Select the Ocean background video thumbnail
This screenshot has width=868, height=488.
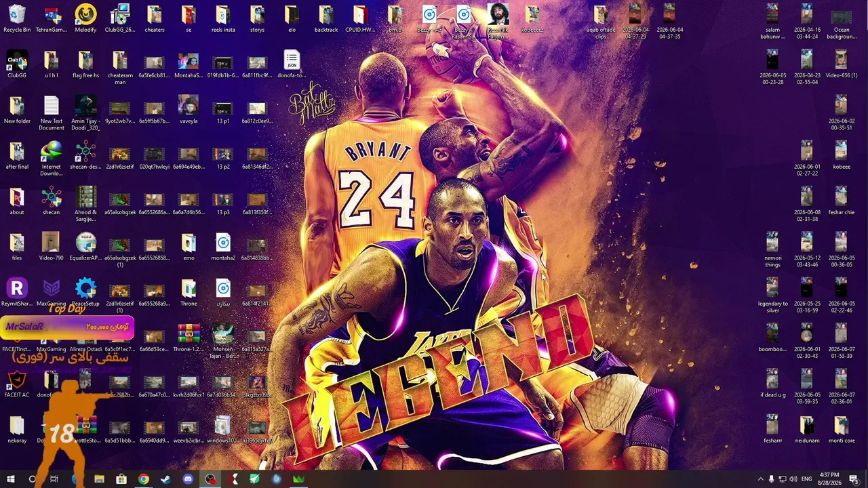841,22
